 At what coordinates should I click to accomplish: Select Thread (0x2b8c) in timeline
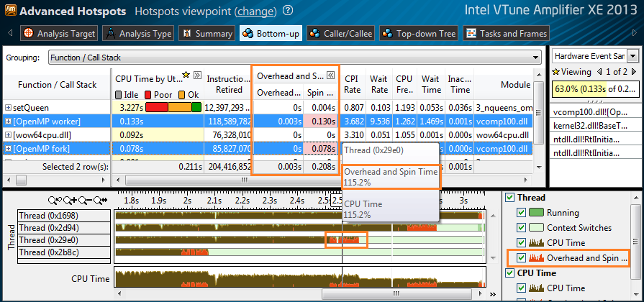click(64, 252)
